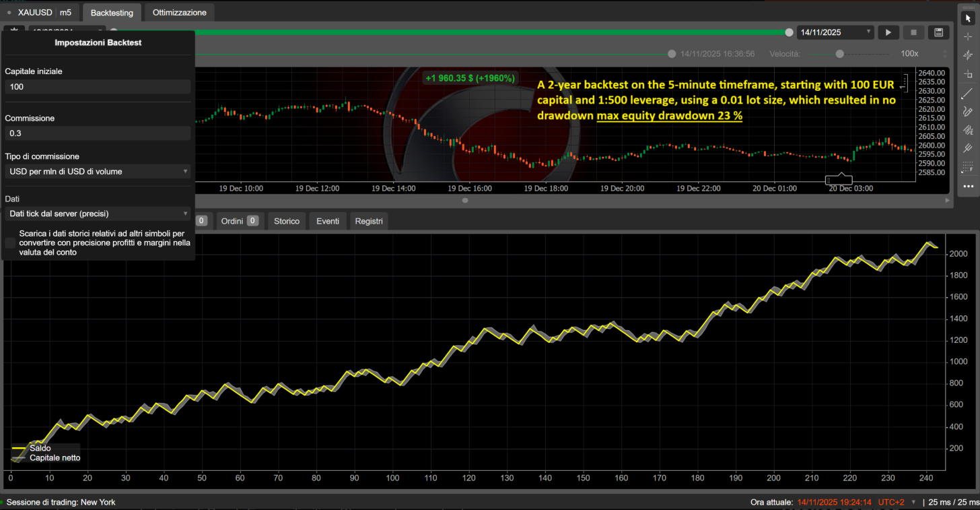Select the cursor pointer tool
980x510 pixels.
(x=968, y=18)
